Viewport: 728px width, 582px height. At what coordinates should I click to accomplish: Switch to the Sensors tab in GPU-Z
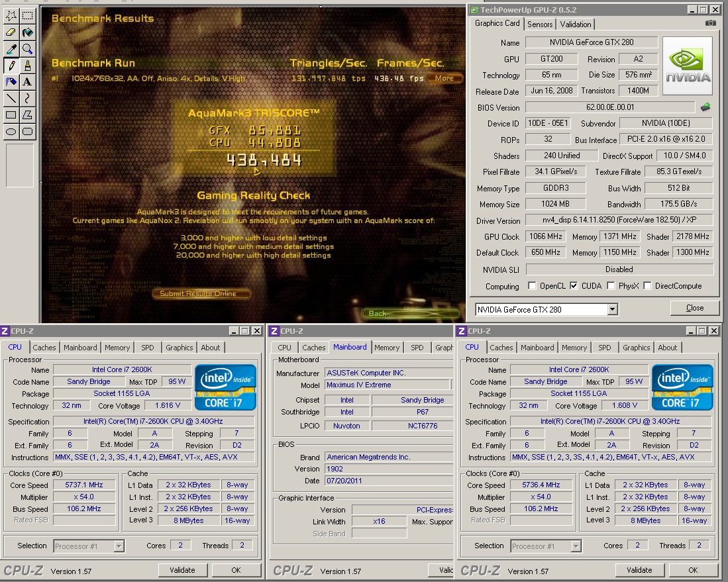pyautogui.click(x=540, y=24)
